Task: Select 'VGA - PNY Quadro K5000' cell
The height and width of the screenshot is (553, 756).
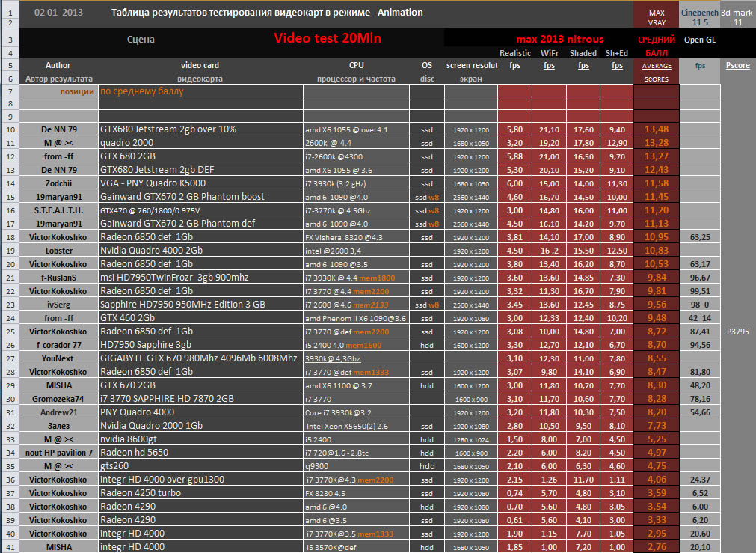Action: click(200, 183)
